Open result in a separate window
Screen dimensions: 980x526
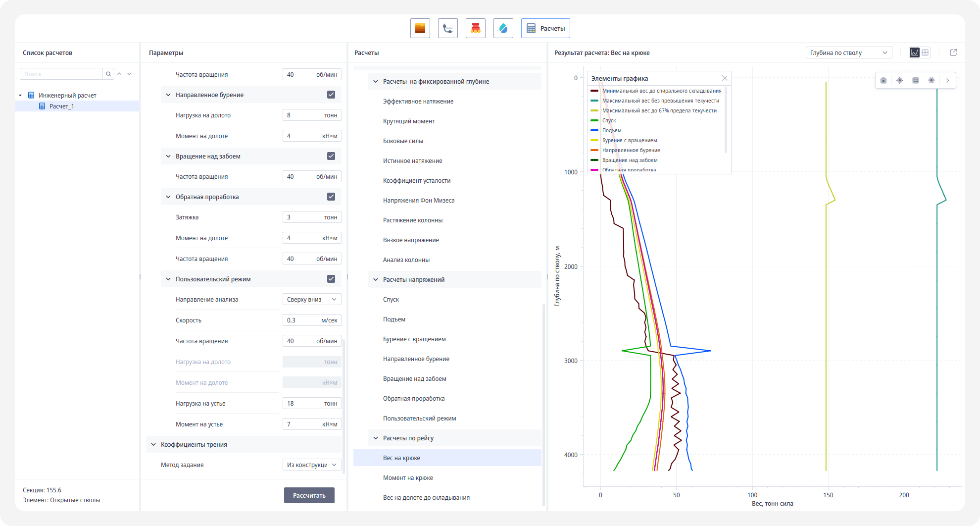(953, 53)
